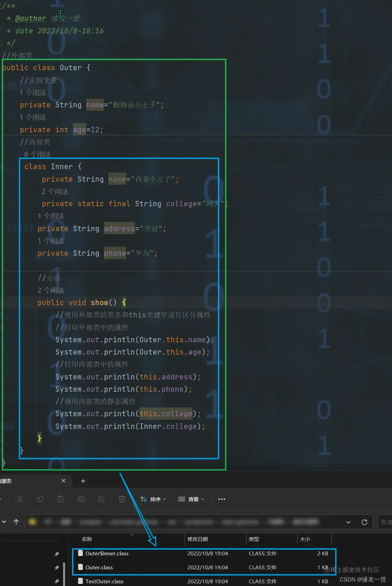
Task: Click the pin icon in Outer$Inner.class row
Action: click(x=57, y=554)
